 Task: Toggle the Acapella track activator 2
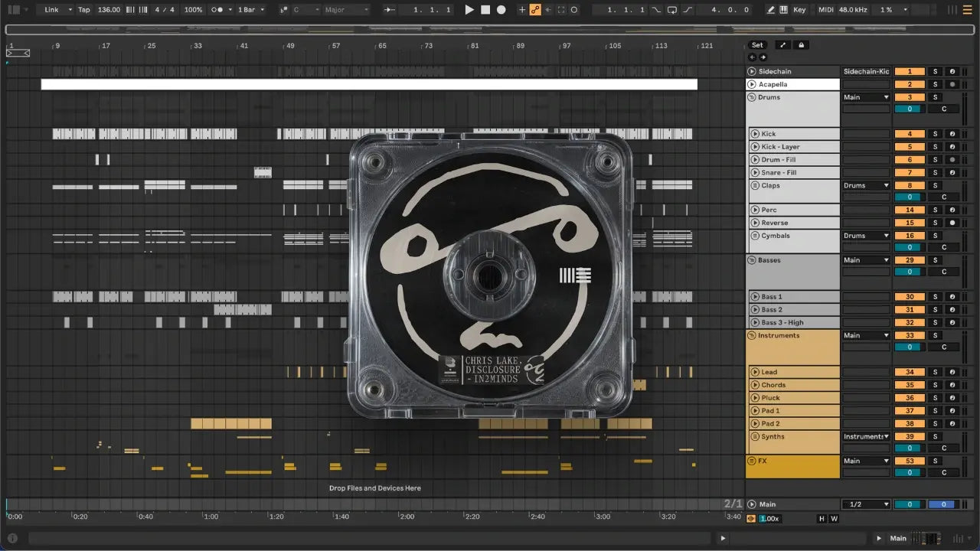pyautogui.click(x=910, y=84)
